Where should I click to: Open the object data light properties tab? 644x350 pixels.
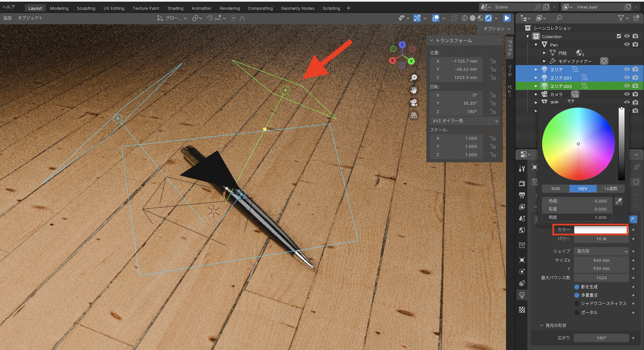click(522, 295)
